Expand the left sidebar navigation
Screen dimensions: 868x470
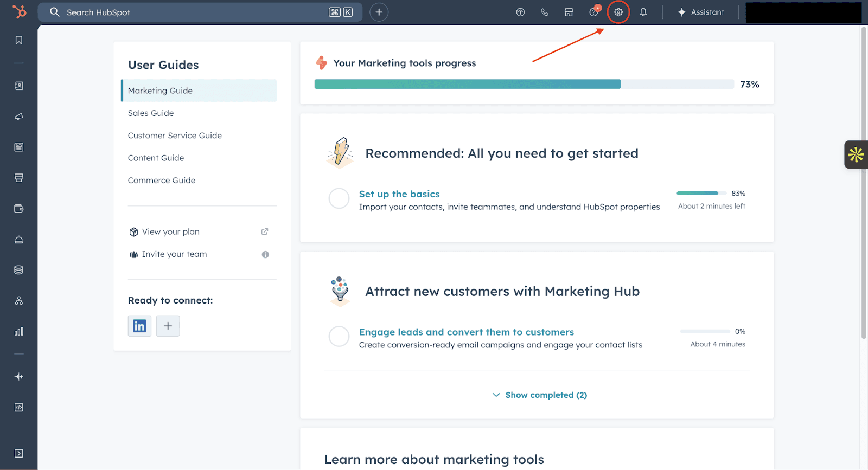tap(19, 453)
